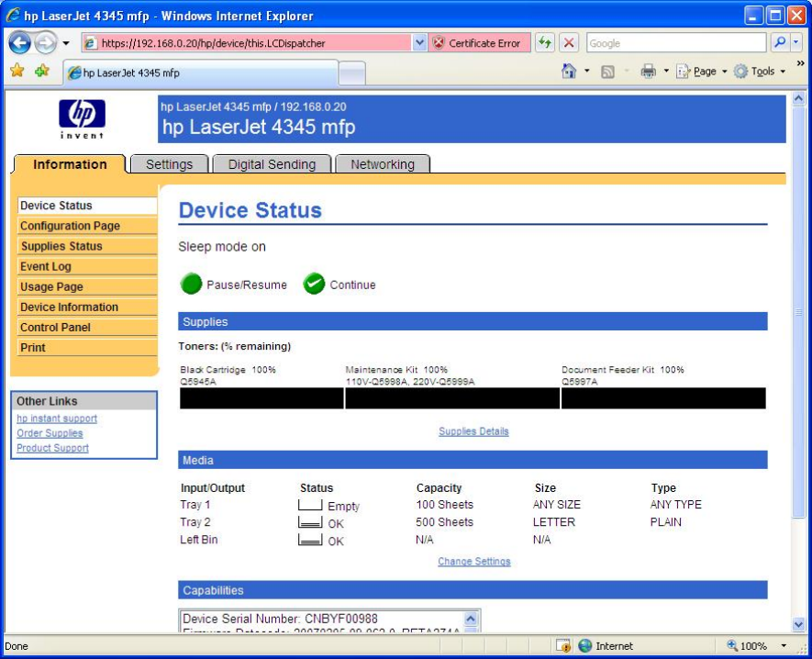Click the Refresh page icon

pyautogui.click(x=545, y=42)
